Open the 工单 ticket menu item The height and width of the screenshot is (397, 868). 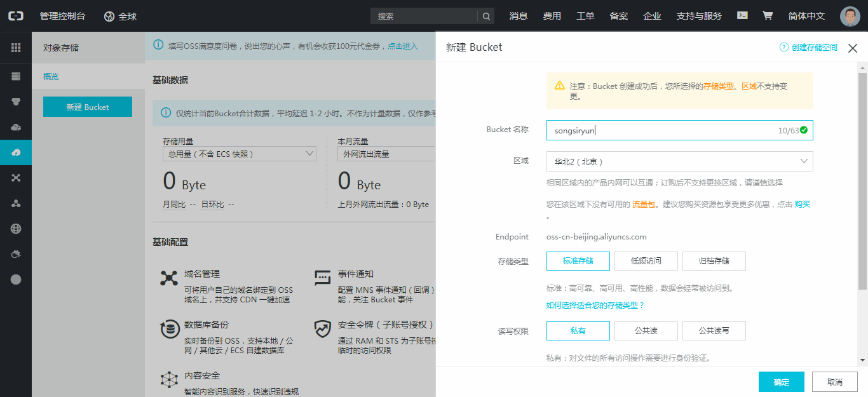pos(585,15)
